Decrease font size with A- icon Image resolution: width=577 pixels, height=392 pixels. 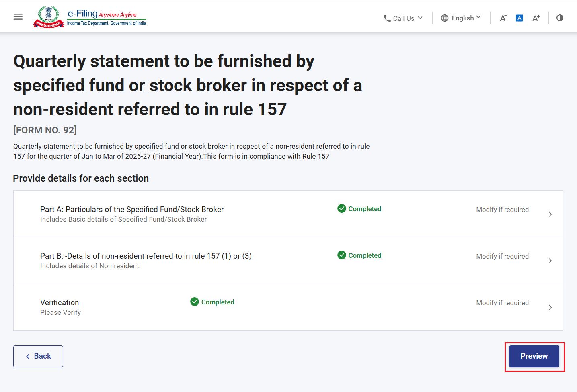pyautogui.click(x=503, y=18)
